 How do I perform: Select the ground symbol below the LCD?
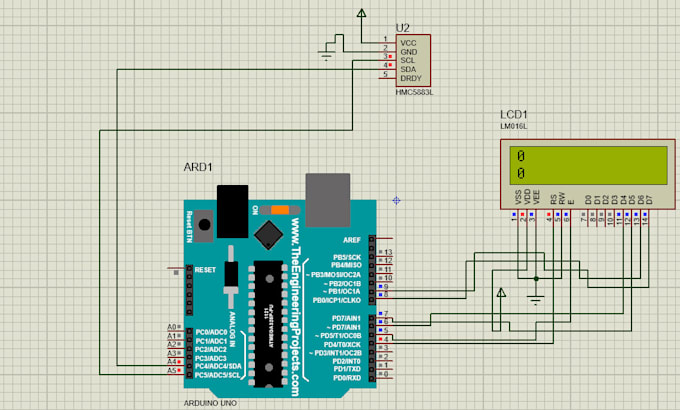pos(536,299)
